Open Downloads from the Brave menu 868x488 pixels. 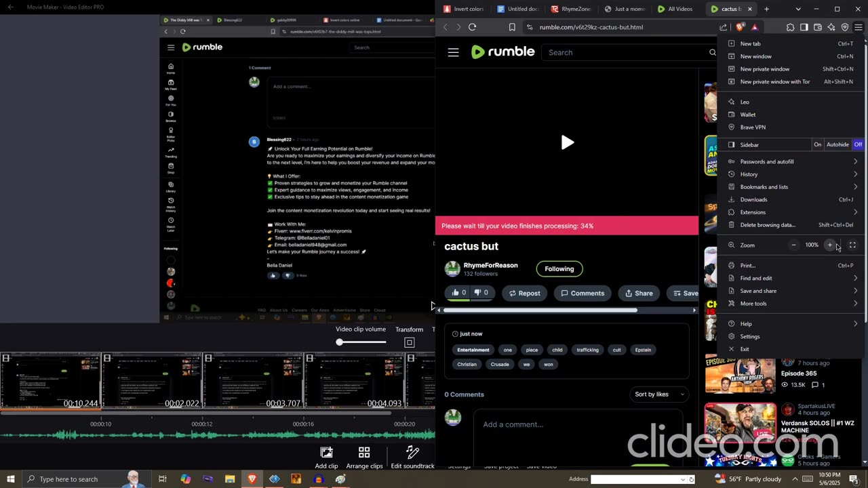coord(791,200)
